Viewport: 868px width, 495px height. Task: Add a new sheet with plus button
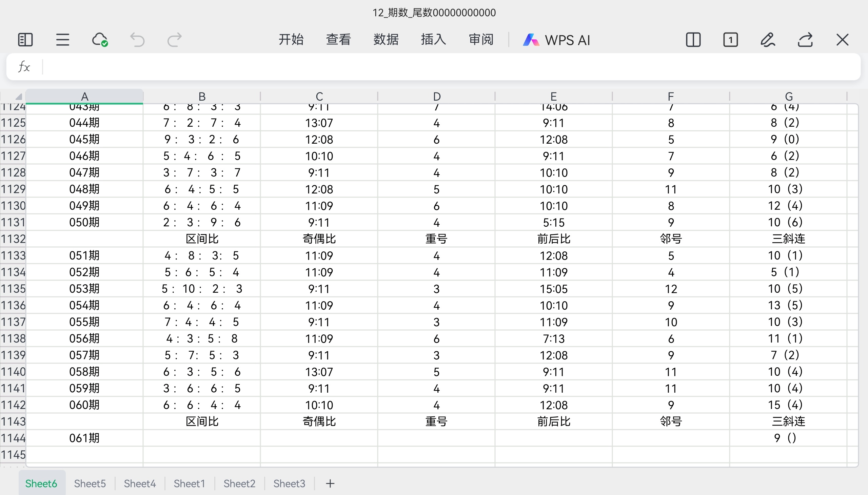point(330,483)
